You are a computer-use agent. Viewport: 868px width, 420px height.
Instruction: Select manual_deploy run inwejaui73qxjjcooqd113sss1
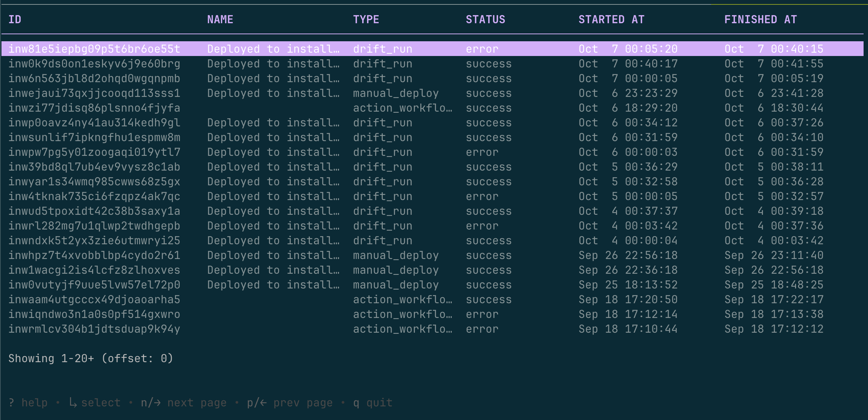[x=94, y=93]
